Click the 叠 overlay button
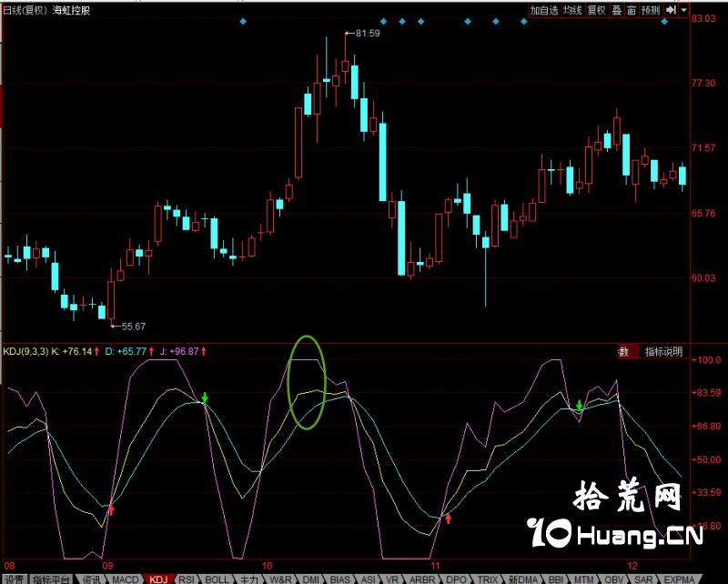 pyautogui.click(x=616, y=10)
